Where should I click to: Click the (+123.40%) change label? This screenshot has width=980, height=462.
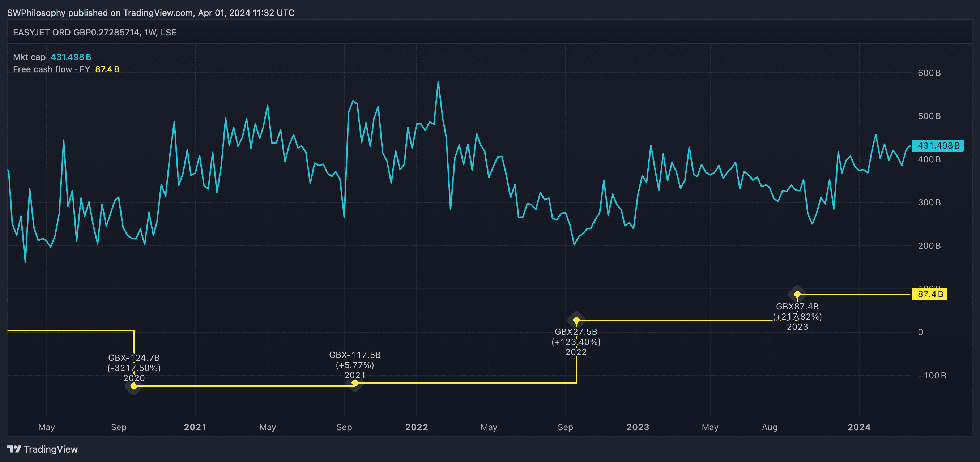click(576, 342)
